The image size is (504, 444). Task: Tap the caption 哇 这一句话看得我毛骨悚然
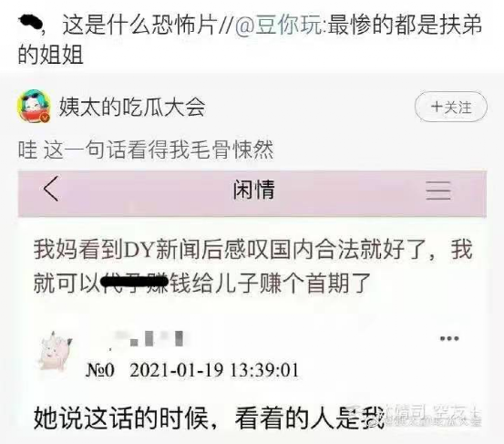146,150
